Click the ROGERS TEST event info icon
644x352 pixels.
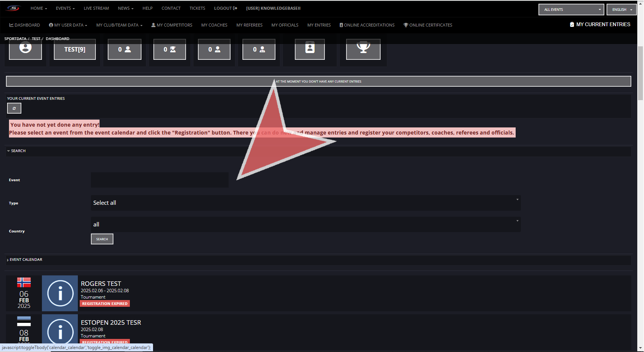tap(60, 293)
